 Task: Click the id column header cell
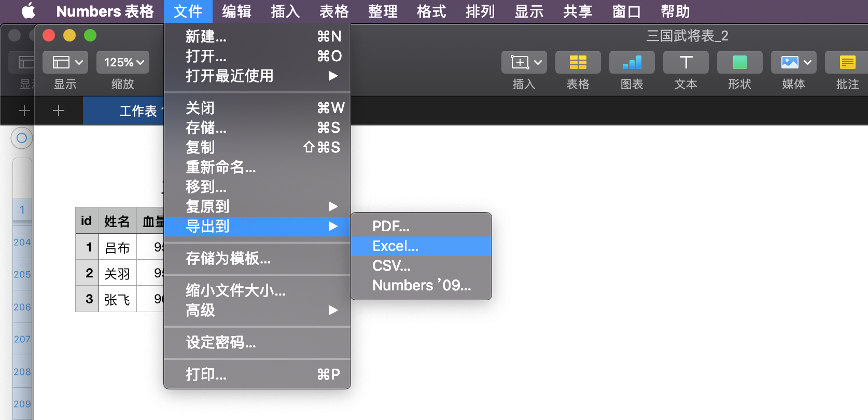(87, 221)
